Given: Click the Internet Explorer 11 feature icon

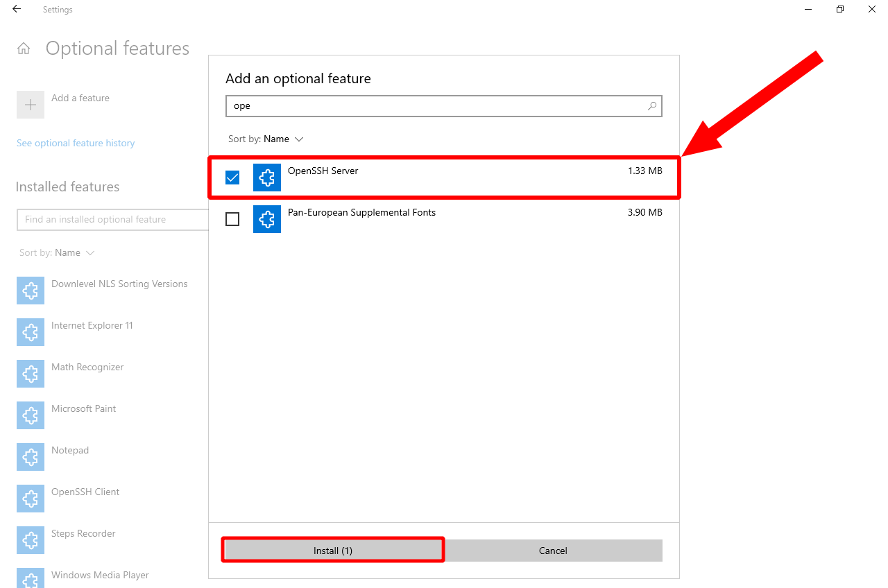Looking at the screenshot, I should point(31,332).
